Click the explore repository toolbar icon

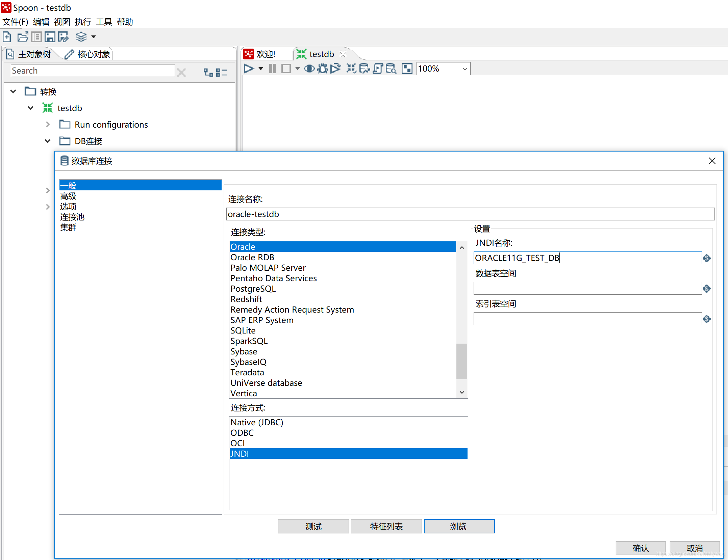(36, 37)
